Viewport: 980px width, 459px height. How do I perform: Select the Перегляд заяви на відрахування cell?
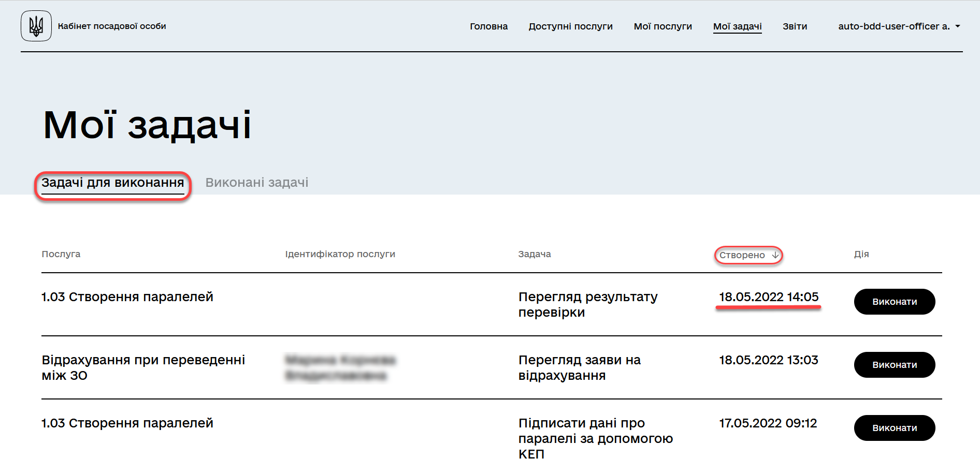[580, 367]
